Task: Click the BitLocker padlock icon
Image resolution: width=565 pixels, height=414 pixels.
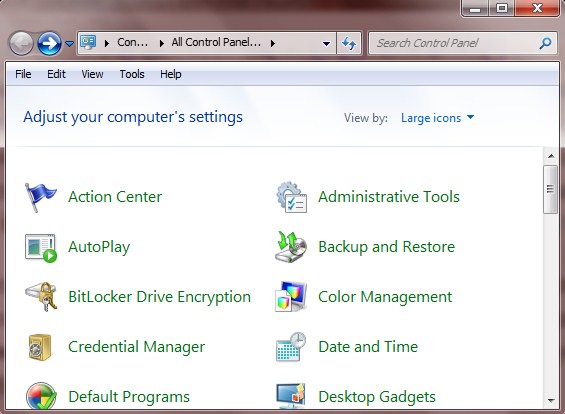Action: point(41,297)
